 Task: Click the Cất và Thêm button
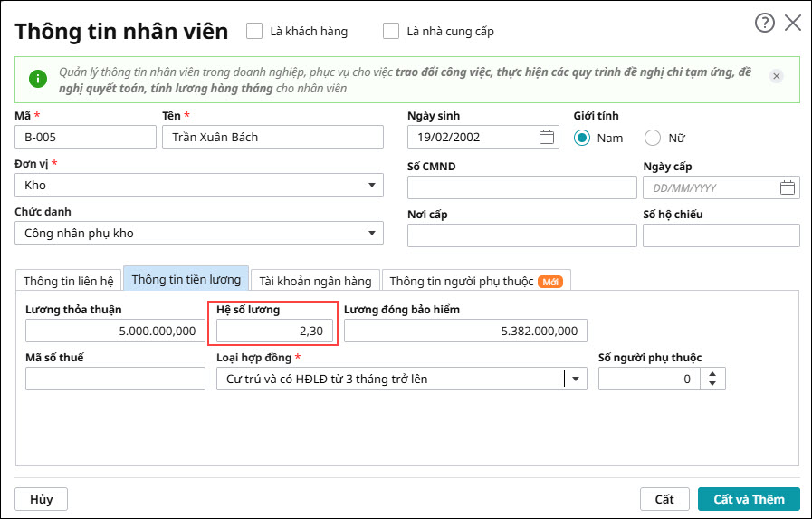click(x=749, y=499)
